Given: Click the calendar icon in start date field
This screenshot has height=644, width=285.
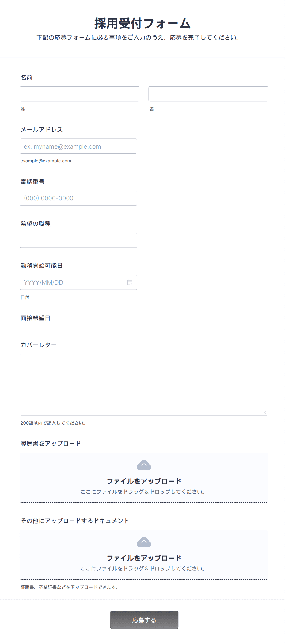Looking at the screenshot, I should (x=130, y=282).
